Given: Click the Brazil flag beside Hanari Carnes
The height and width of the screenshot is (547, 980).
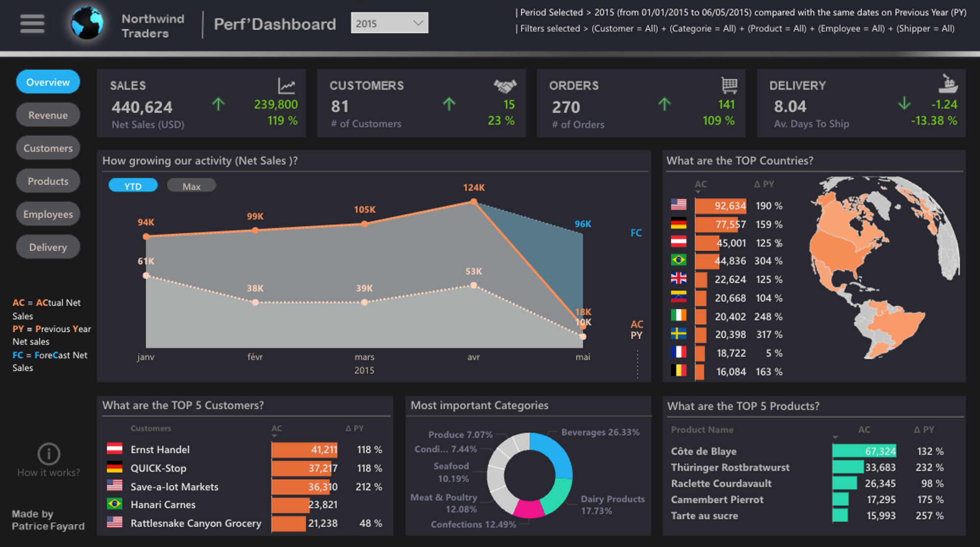Looking at the screenshot, I should click(x=114, y=504).
